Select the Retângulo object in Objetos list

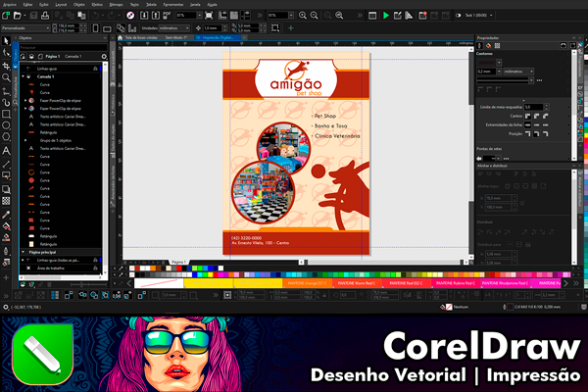pos(48,132)
